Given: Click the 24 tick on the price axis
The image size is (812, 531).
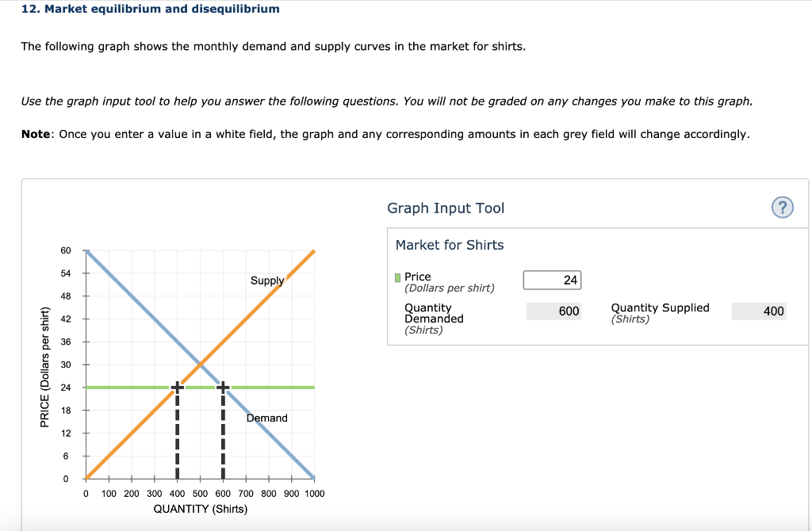Looking at the screenshot, I should (x=66, y=387).
